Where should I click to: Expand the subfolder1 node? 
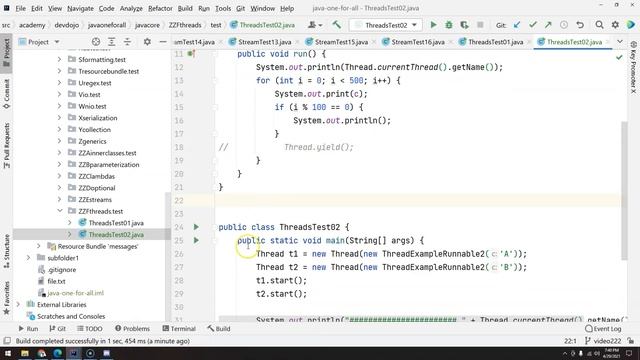[x=29, y=258]
